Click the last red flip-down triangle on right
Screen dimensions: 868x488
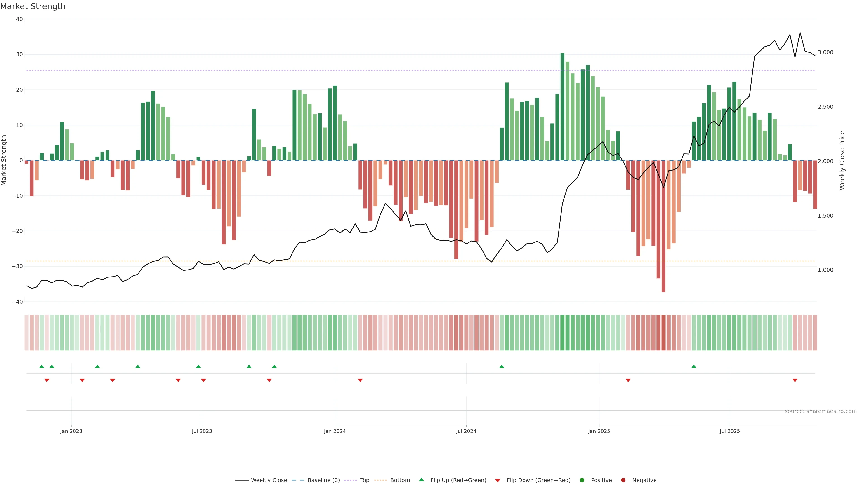[795, 380]
